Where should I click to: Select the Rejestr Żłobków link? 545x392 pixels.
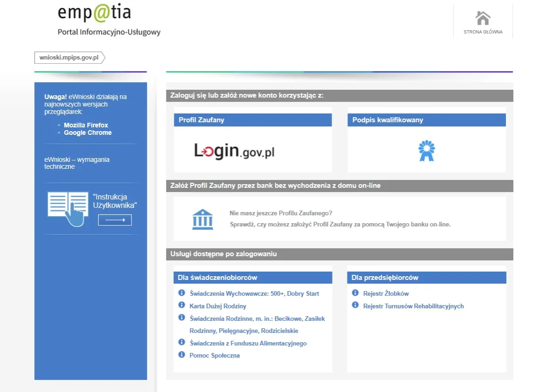[386, 294]
